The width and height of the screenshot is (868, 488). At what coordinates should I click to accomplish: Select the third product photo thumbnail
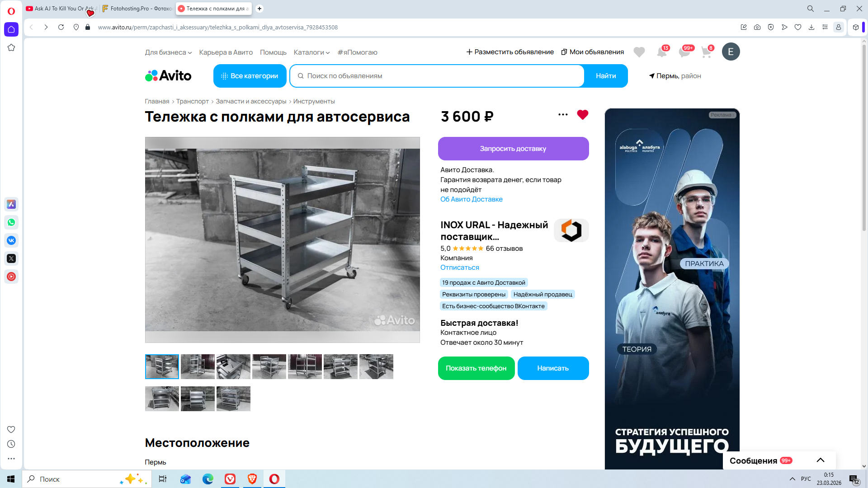(x=233, y=366)
